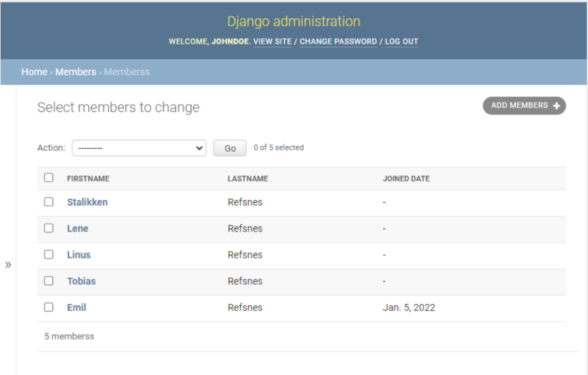Follow the CHANGE PASSWORD link
588x375 pixels.
coord(338,41)
